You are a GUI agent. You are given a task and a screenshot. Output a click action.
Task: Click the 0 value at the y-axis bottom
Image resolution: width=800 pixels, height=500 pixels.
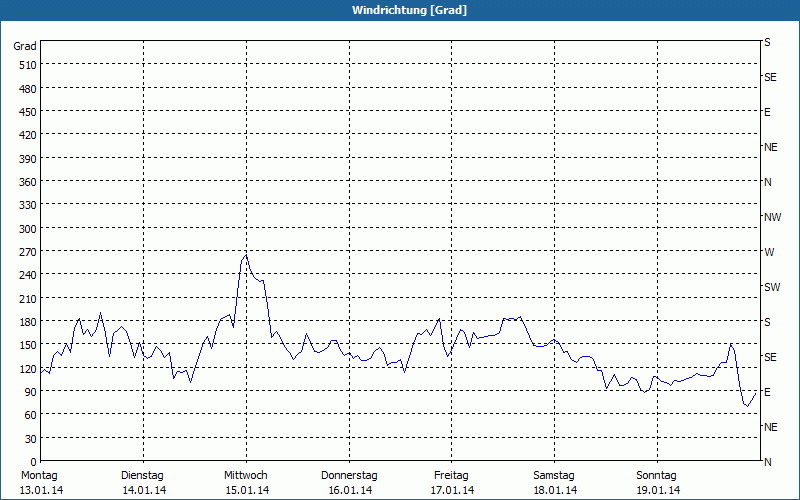point(33,462)
